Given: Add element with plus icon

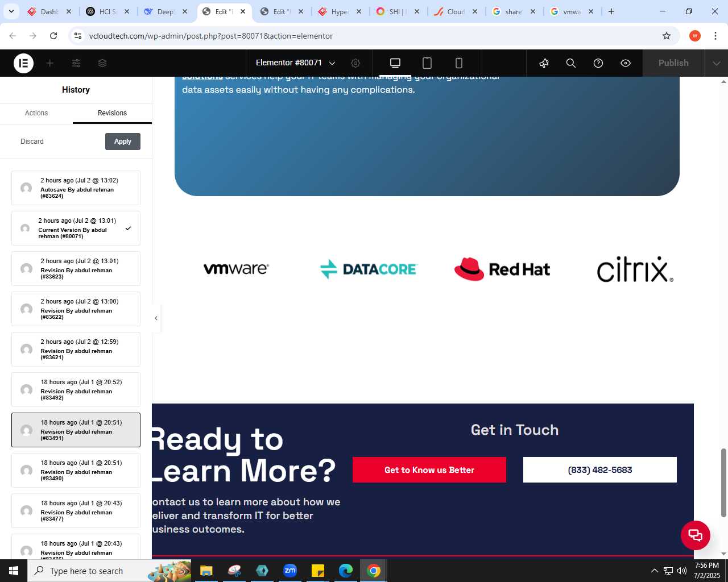Looking at the screenshot, I should click(x=50, y=63).
